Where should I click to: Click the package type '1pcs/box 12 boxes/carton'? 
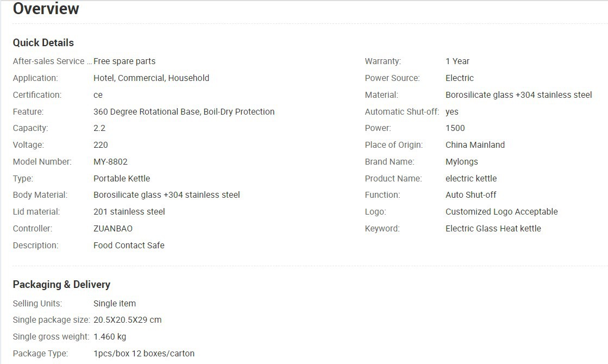pos(144,353)
